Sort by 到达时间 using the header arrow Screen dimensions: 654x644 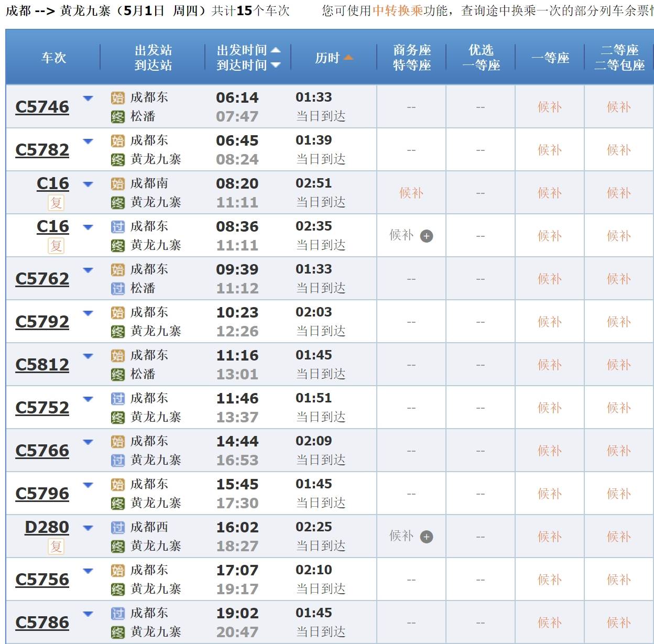(276, 65)
